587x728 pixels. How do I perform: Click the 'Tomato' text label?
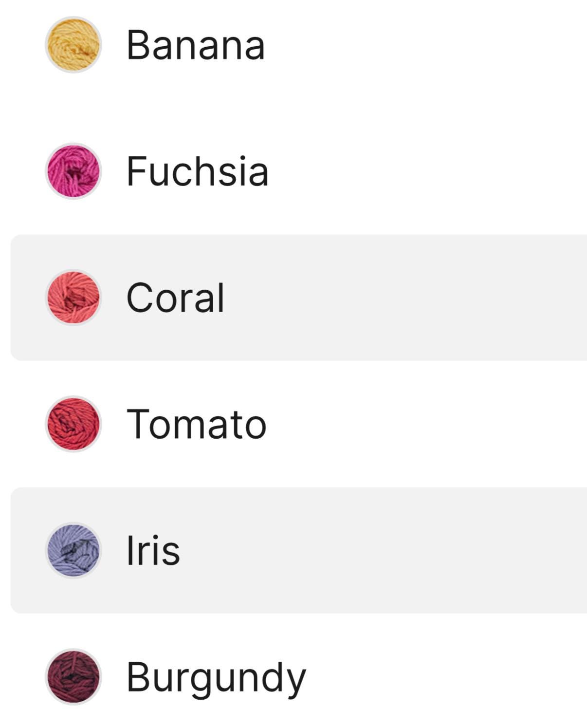[196, 424]
